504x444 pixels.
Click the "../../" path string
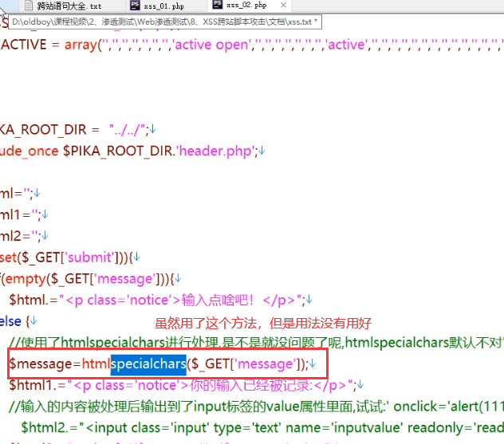click(x=129, y=129)
